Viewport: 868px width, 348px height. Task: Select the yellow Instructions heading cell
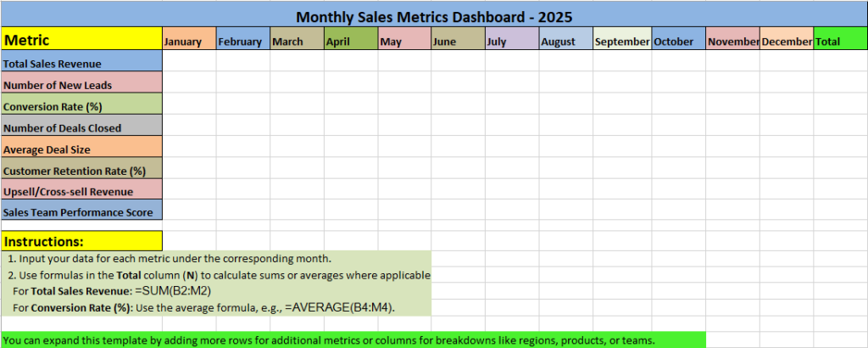coord(81,241)
